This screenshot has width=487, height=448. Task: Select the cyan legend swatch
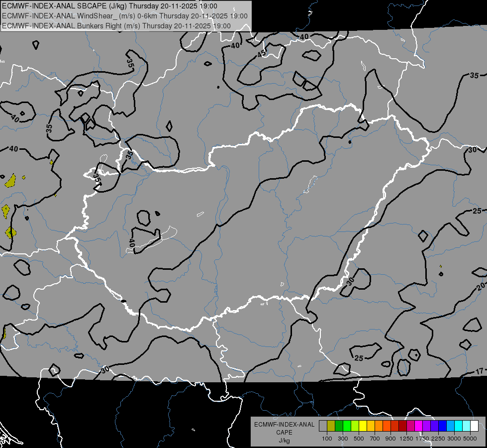(458, 426)
